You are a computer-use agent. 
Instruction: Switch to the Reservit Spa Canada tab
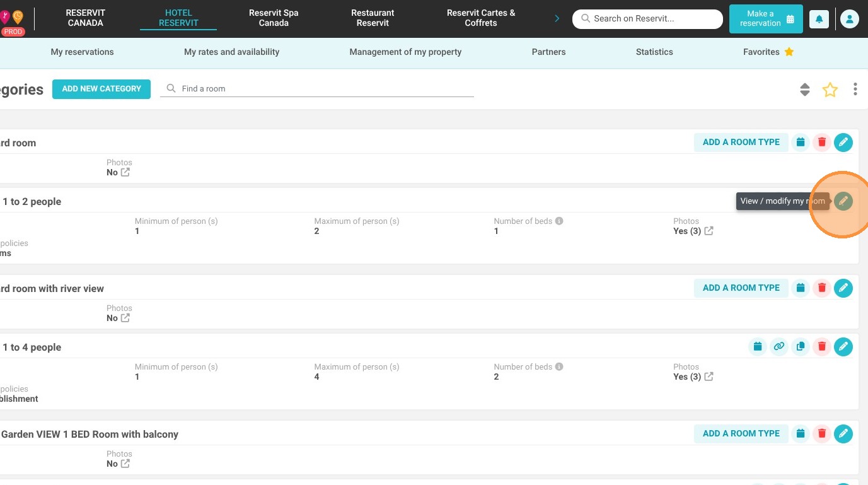pos(274,18)
